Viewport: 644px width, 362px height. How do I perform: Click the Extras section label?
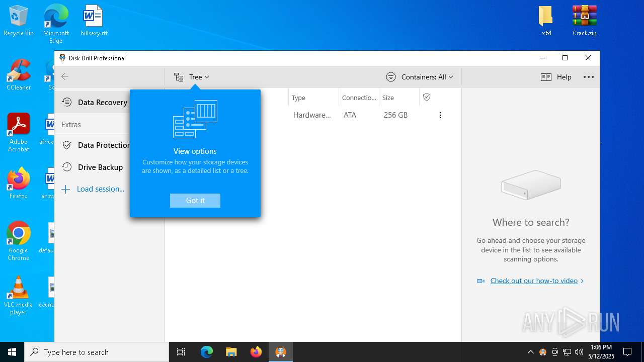[x=71, y=125]
